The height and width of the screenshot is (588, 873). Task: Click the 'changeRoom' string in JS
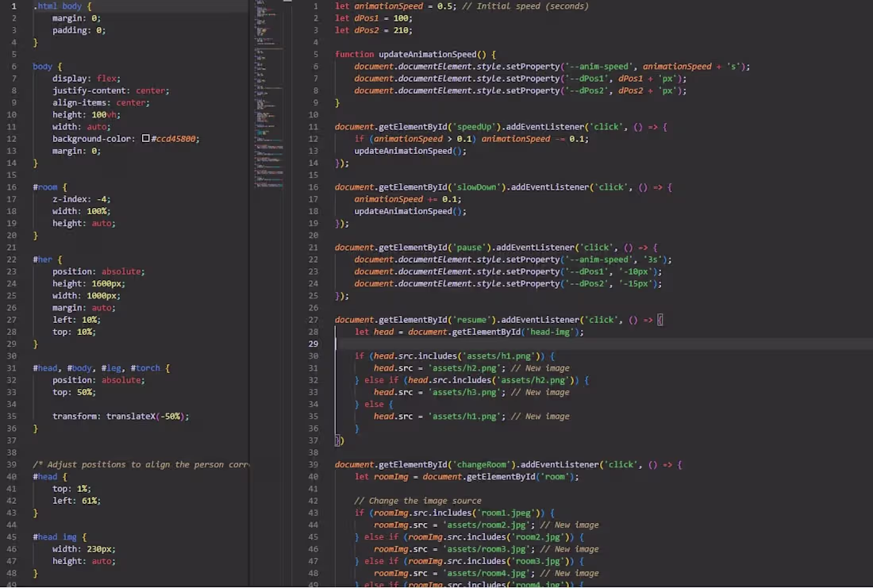click(x=483, y=464)
